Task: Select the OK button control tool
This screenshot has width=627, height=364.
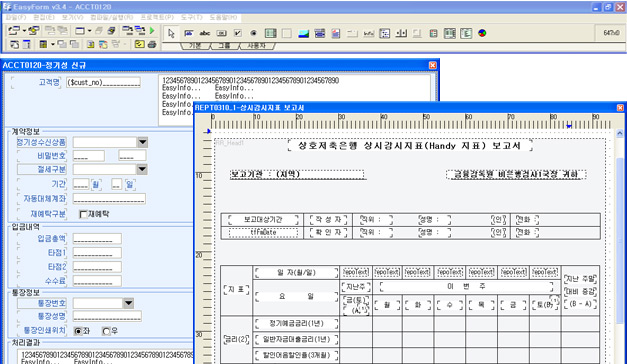Action: click(x=221, y=33)
